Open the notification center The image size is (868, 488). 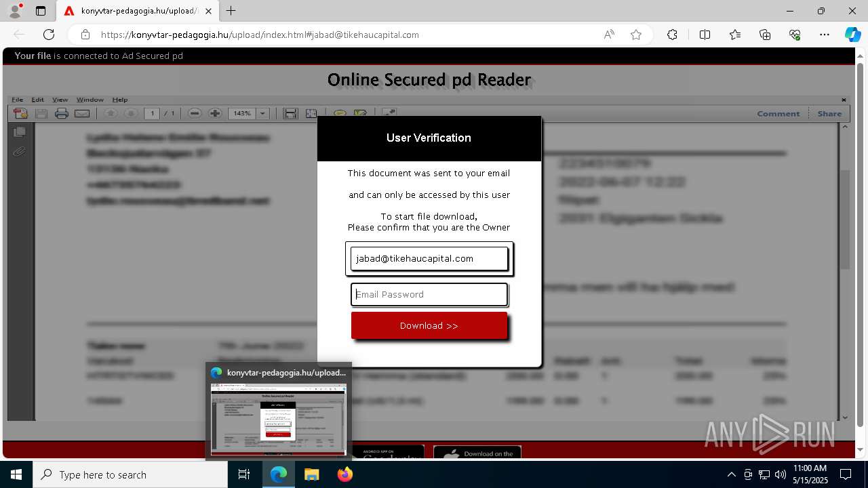(x=846, y=474)
